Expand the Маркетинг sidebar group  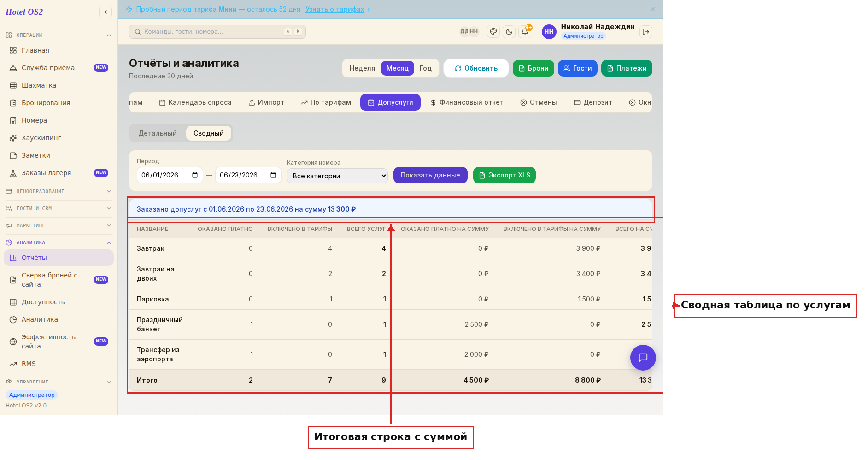(59, 225)
